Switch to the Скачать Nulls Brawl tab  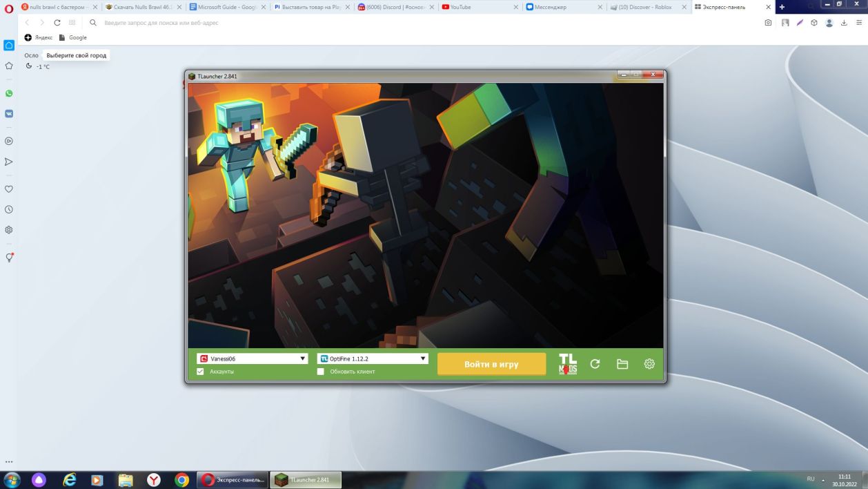[x=144, y=7]
